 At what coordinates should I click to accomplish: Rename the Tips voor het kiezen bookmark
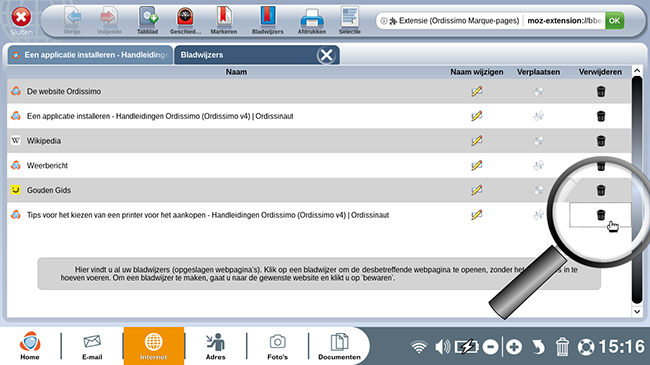click(477, 215)
